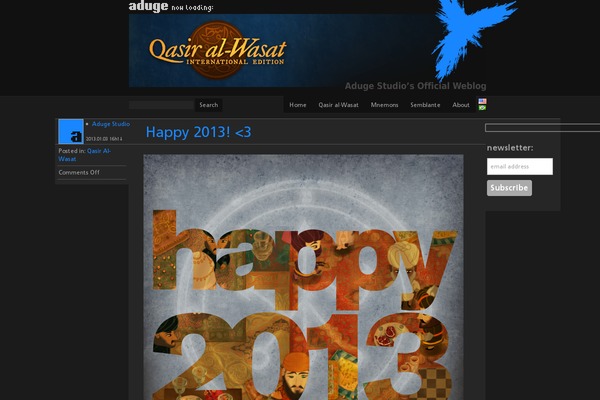Open the Aduge Studio author link
This screenshot has width=600, height=400.
point(111,124)
